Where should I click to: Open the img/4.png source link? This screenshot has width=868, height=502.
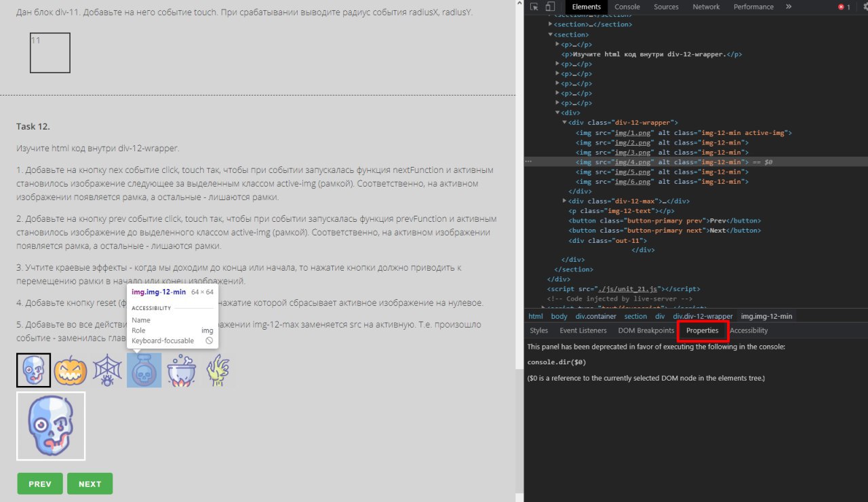pyautogui.click(x=634, y=162)
